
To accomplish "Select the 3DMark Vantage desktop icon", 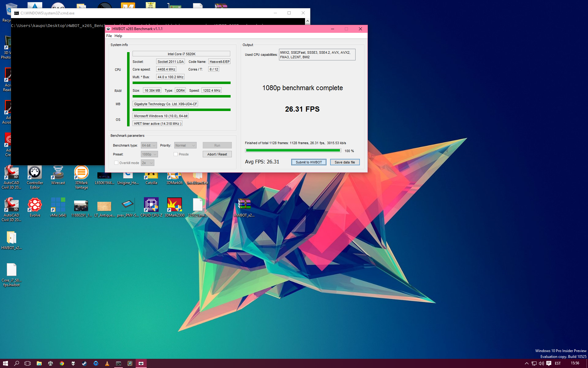I will tap(81, 177).
